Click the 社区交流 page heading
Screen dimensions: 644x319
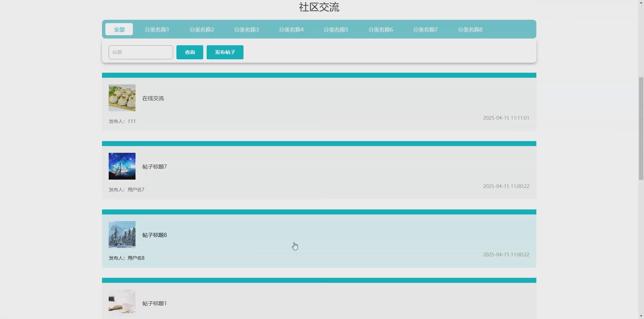319,7
